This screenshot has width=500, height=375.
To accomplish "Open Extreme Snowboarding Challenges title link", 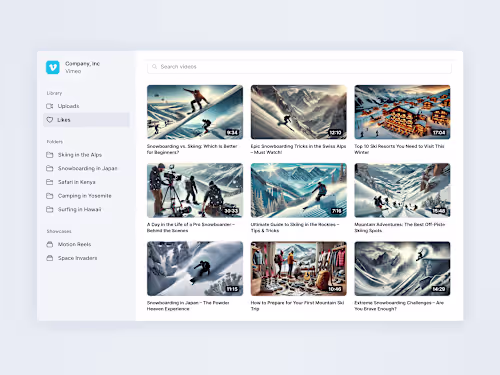I will click(399, 306).
